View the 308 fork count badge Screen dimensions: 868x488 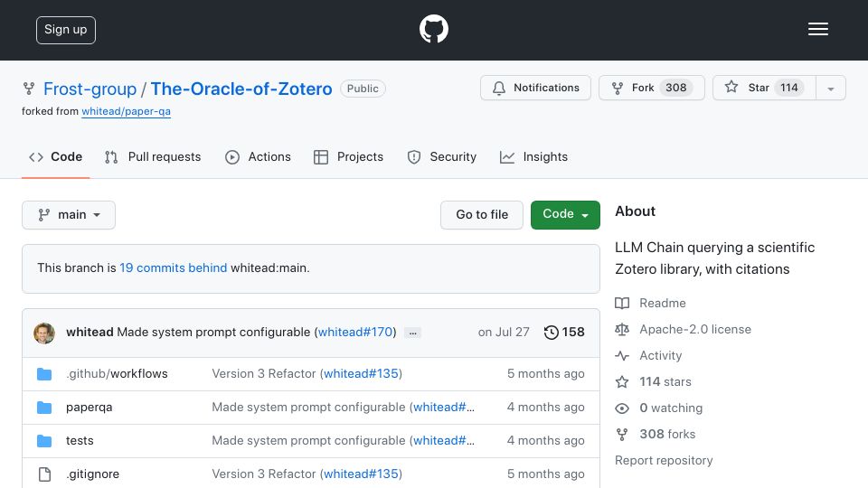click(676, 88)
